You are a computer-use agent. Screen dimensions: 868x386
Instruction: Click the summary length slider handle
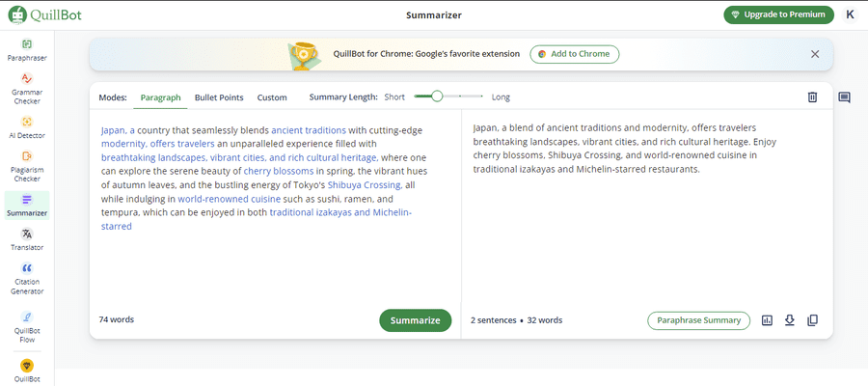[x=437, y=96]
